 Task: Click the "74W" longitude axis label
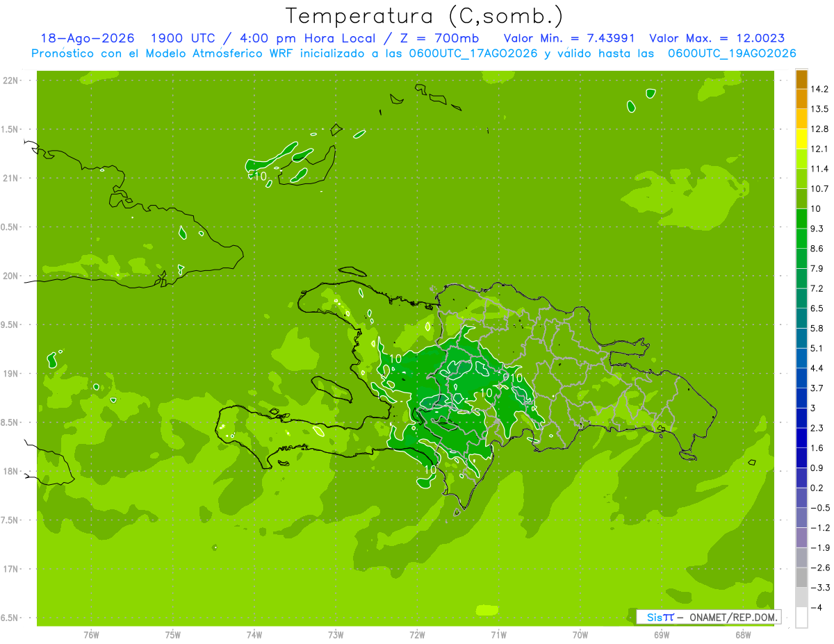click(254, 635)
